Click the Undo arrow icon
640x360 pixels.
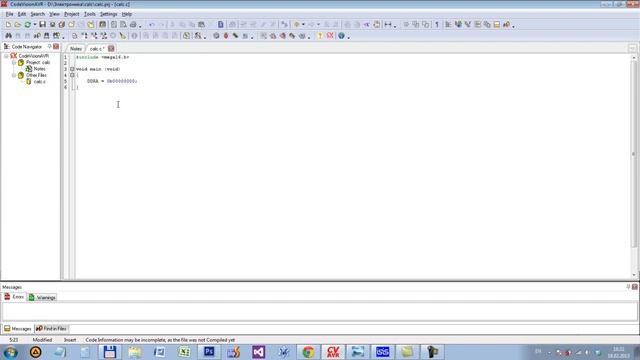tap(151, 25)
